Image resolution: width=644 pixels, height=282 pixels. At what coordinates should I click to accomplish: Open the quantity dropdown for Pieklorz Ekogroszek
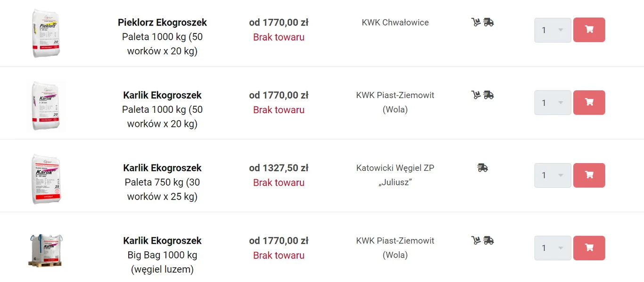[x=552, y=29]
